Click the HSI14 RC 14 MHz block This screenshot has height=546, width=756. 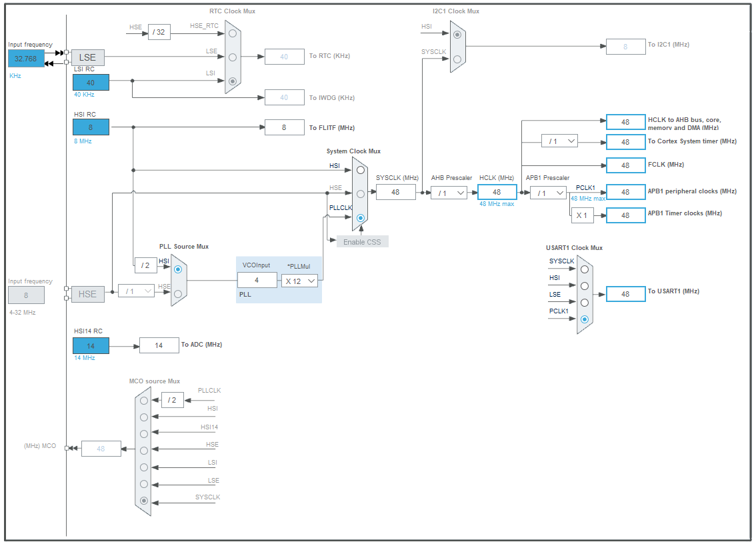click(x=91, y=345)
